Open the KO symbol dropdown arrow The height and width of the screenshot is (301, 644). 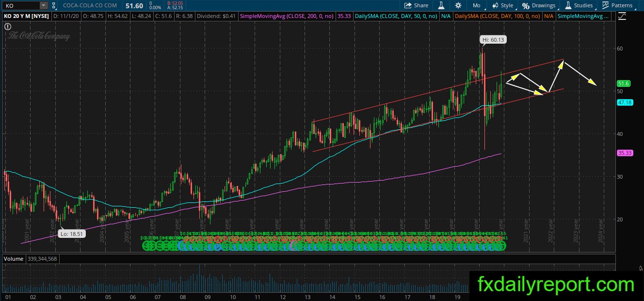click(x=43, y=5)
